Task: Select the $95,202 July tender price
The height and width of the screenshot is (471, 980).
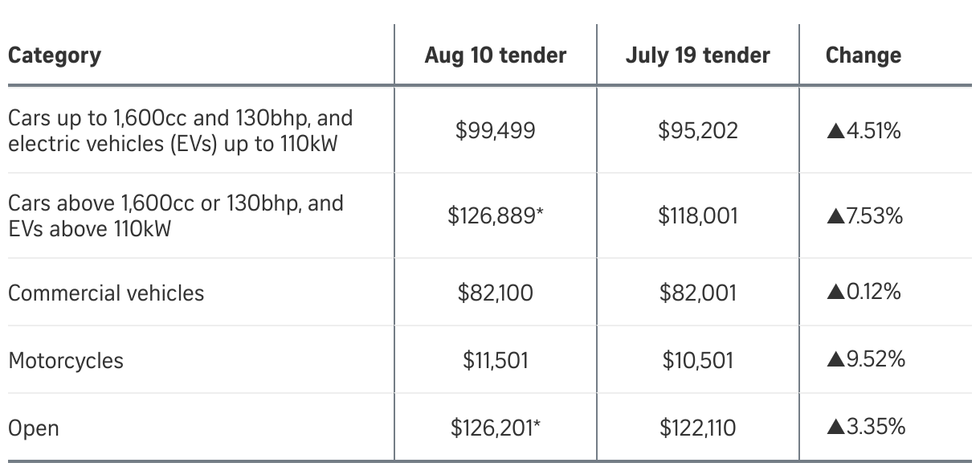Action: pyautogui.click(x=698, y=131)
